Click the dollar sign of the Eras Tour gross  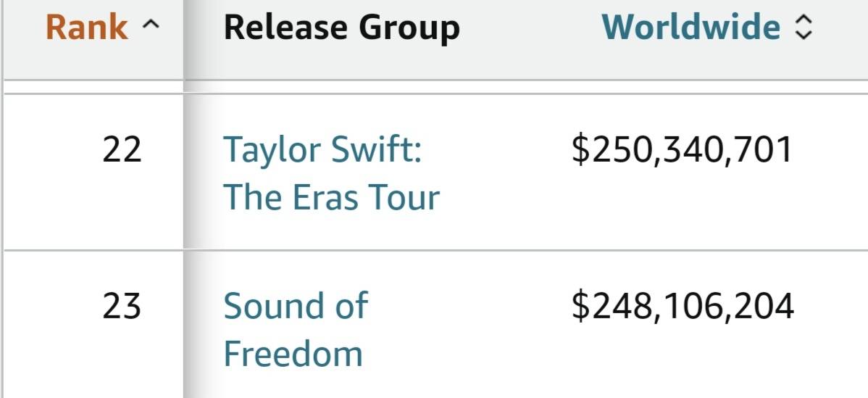[x=580, y=150]
